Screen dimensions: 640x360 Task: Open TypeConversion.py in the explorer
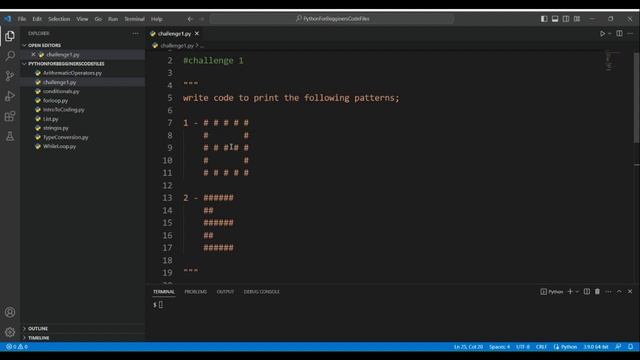65,137
